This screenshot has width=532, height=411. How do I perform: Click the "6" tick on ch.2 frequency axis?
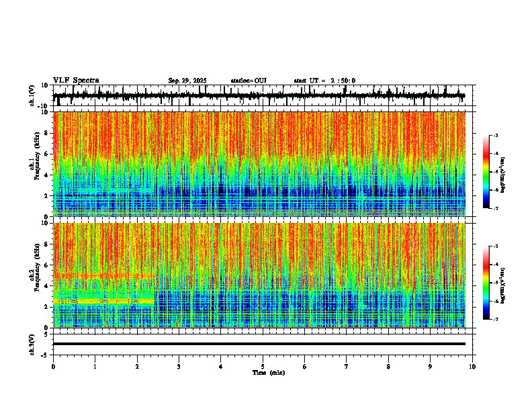(x=46, y=265)
